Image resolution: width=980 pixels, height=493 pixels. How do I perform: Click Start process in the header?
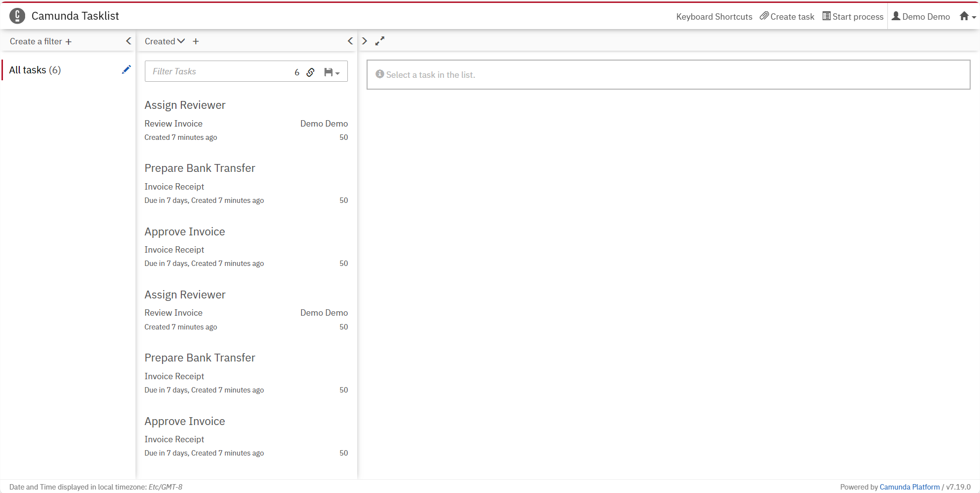coord(853,17)
